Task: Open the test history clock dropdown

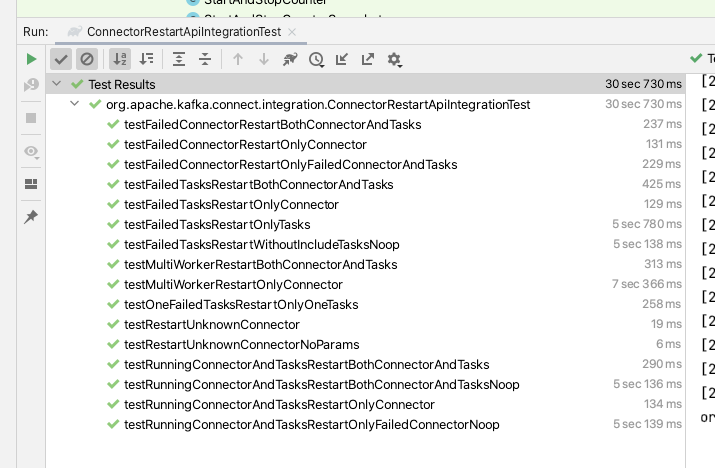Action: click(316, 59)
